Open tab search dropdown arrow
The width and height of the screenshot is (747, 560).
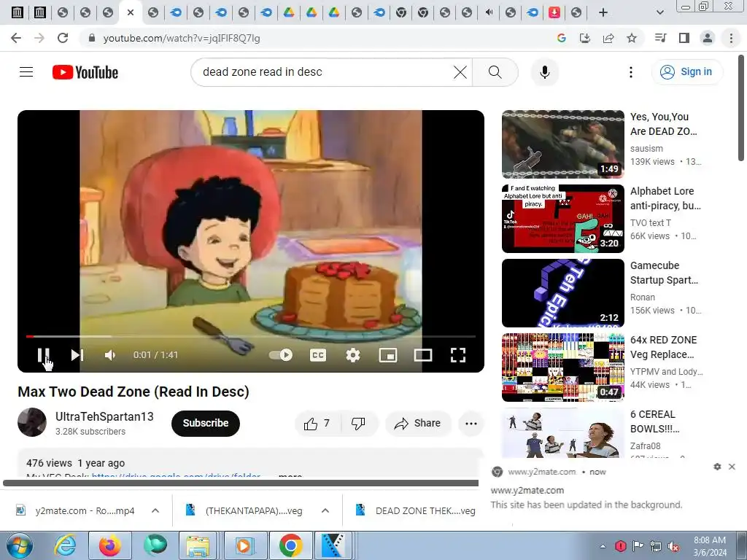click(659, 12)
